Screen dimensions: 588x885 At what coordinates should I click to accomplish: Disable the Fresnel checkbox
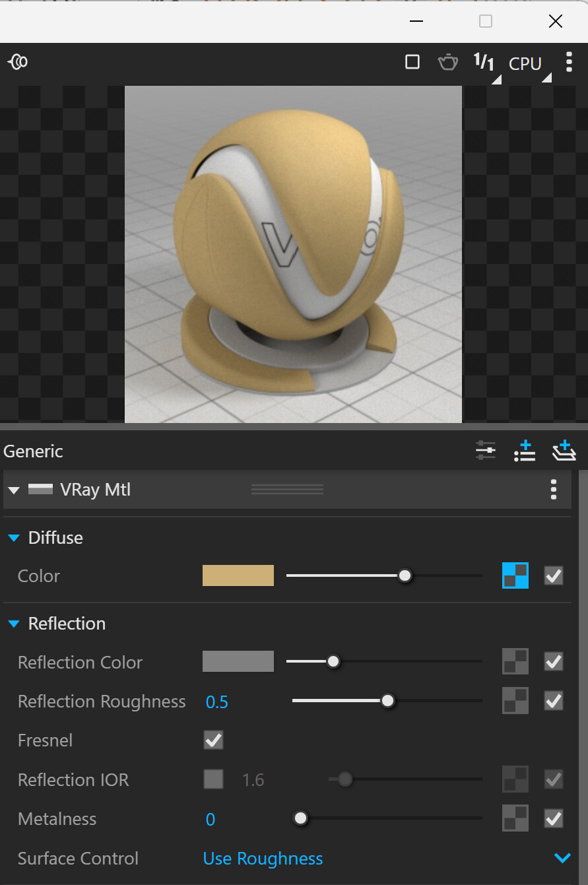[213, 740]
